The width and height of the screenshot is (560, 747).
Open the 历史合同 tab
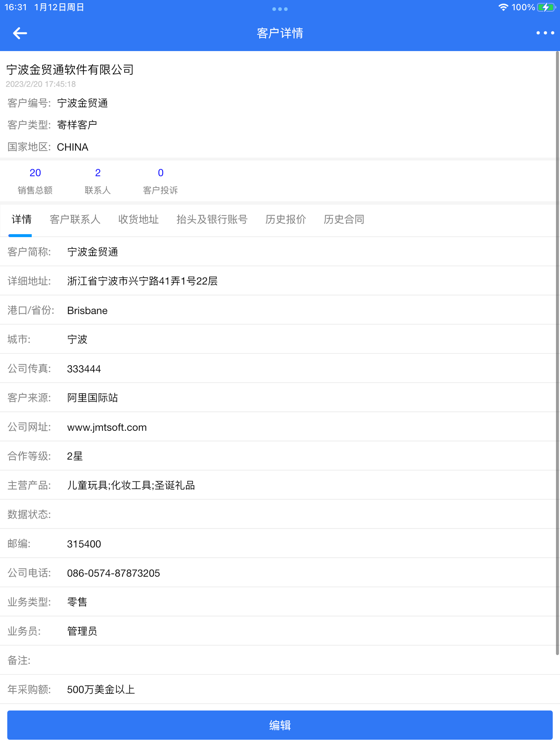click(344, 220)
